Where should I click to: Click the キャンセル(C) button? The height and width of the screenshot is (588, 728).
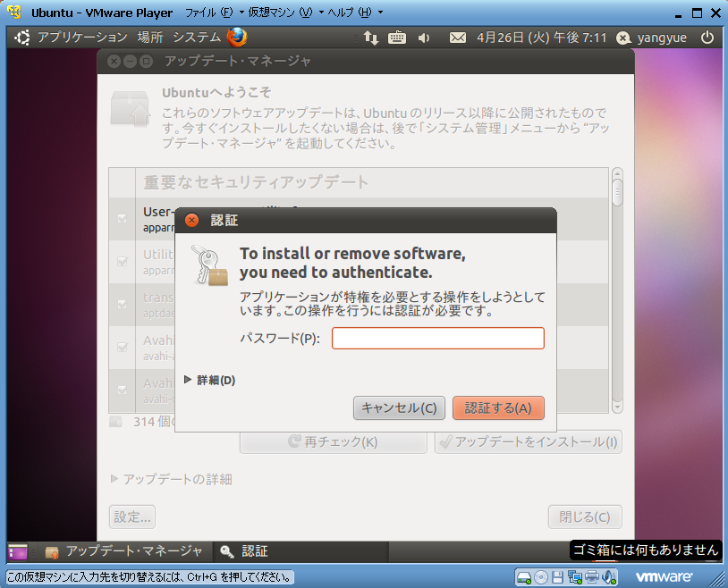click(399, 407)
